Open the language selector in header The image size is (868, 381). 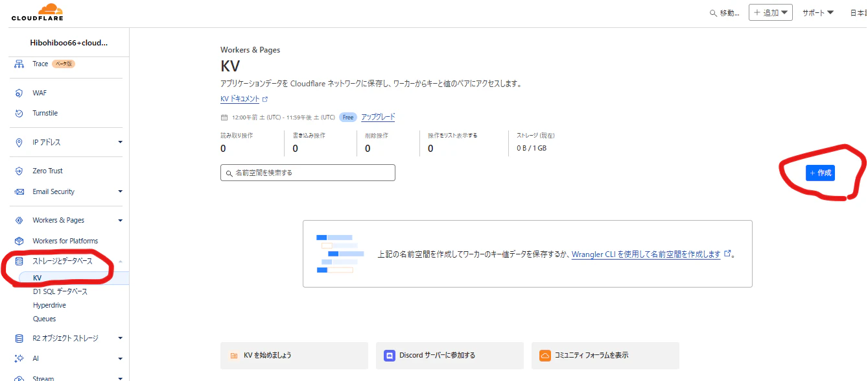click(x=858, y=12)
